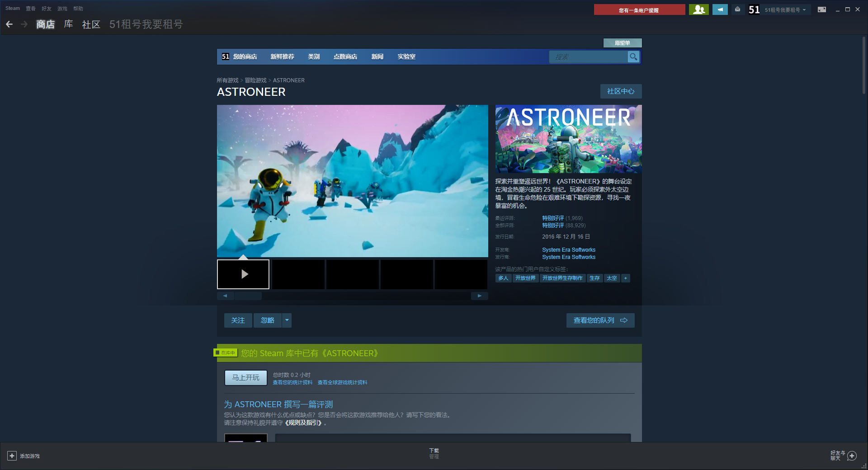Click the main trailer video preview
Screen dimensions: 868x470
pyautogui.click(x=353, y=181)
